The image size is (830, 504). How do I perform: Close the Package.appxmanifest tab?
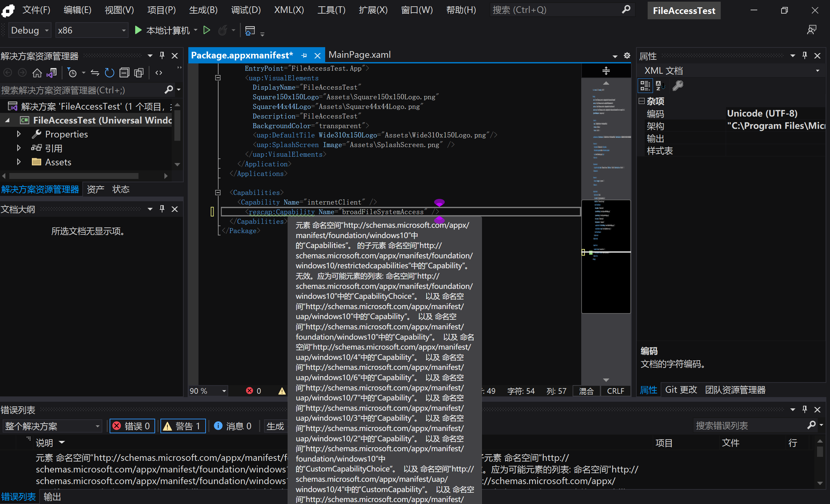(x=317, y=55)
